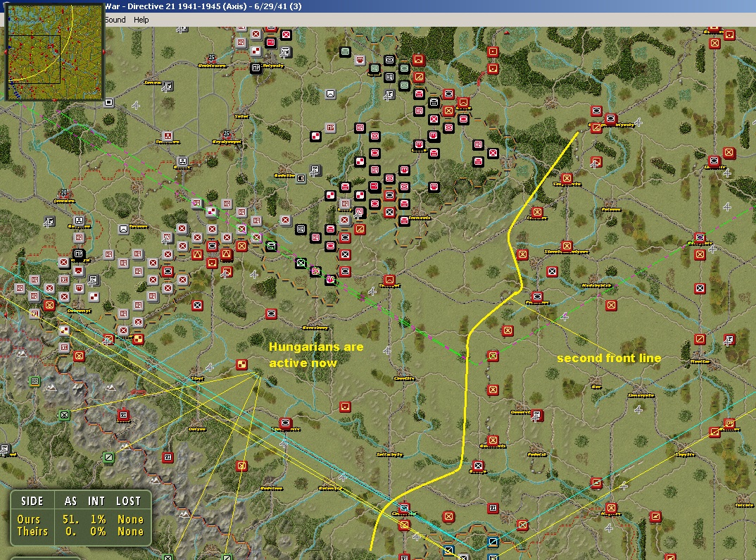Click the "LOST" column header in the combat report

point(128,501)
